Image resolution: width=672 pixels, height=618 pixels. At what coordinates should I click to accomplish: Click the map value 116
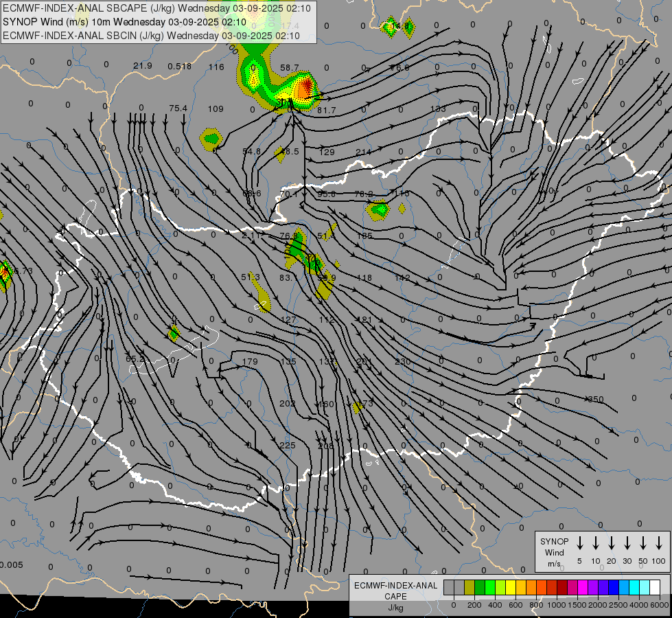[x=216, y=67]
